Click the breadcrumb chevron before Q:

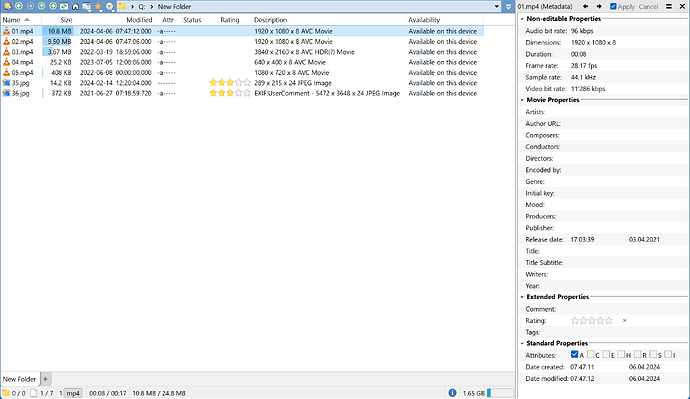click(132, 7)
